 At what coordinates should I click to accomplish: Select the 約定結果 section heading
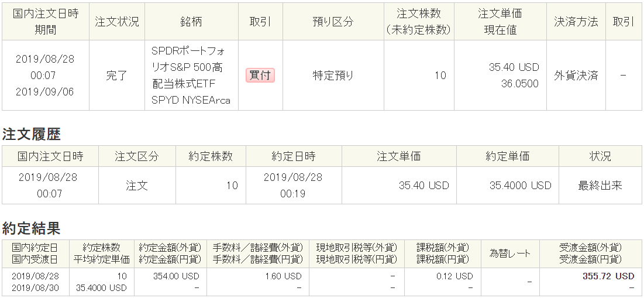[32, 228]
